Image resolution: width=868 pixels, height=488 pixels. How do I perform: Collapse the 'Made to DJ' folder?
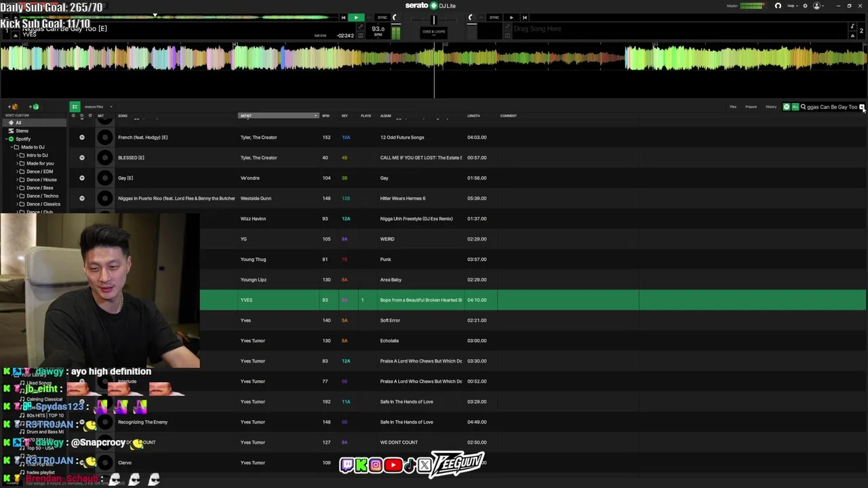tap(11, 147)
